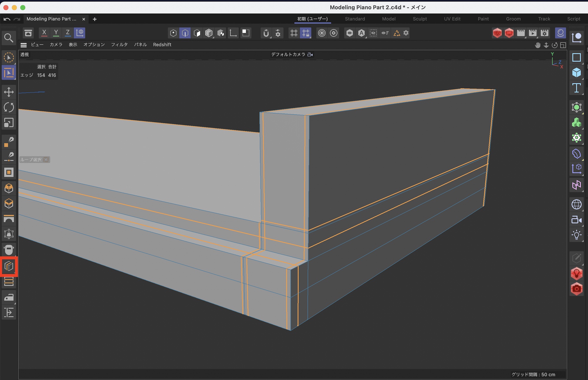Open the search magnifier tool

(9, 38)
